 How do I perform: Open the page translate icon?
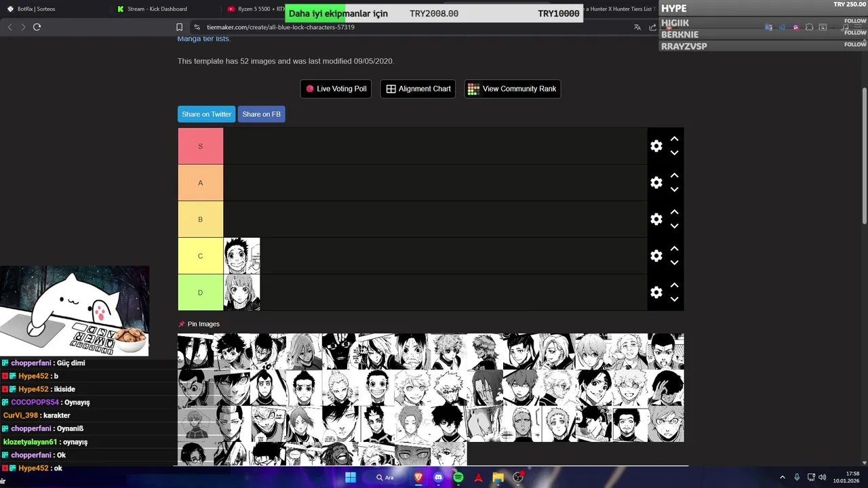click(x=637, y=27)
